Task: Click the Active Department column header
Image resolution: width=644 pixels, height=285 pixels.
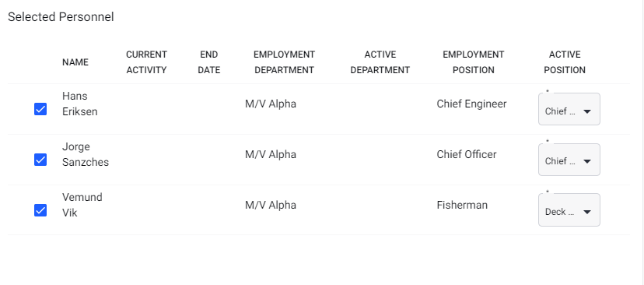Action: coord(380,62)
